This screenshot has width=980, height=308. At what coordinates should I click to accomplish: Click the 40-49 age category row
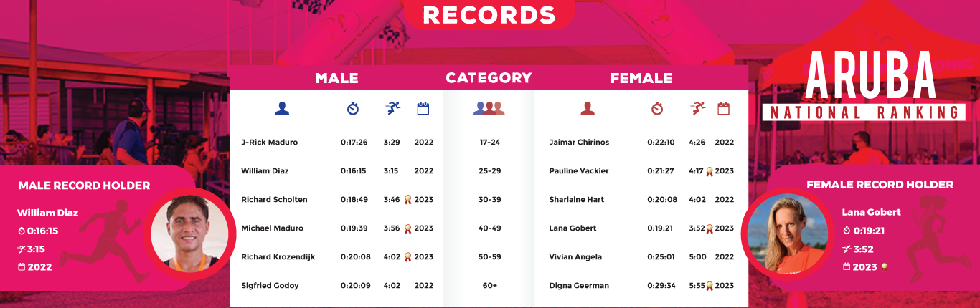pos(489,228)
